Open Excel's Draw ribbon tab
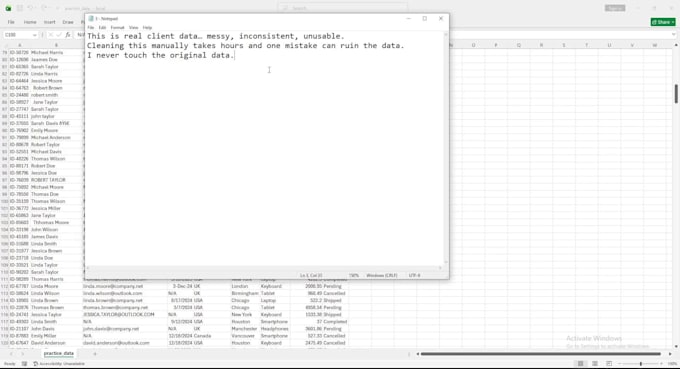Image resolution: width=680 pixels, height=369 pixels. 68,22
